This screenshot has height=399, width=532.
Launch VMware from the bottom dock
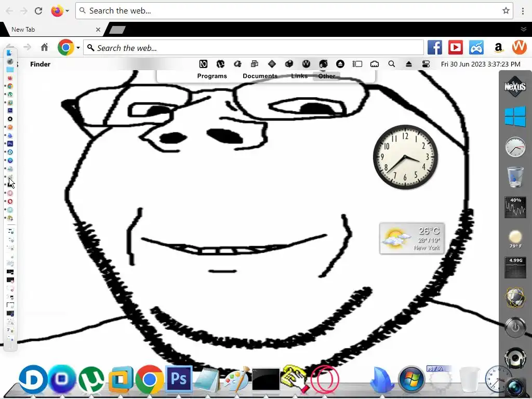[121, 379]
